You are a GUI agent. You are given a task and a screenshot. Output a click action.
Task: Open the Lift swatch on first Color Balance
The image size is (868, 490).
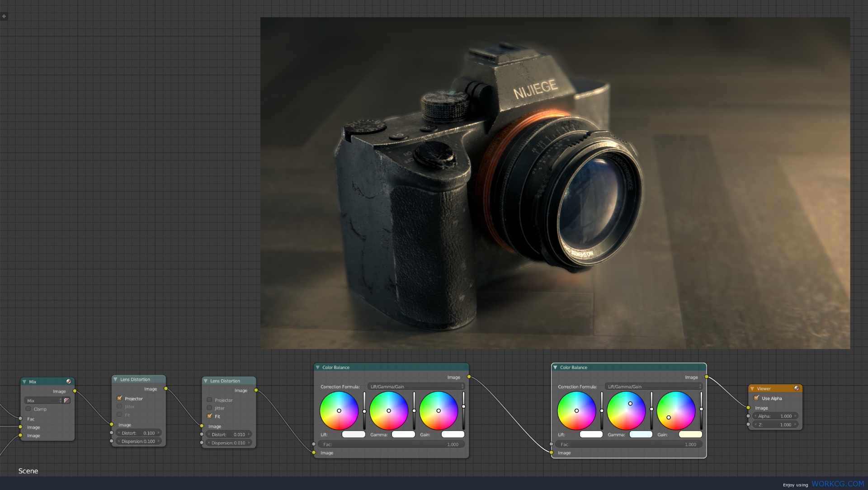pos(354,434)
